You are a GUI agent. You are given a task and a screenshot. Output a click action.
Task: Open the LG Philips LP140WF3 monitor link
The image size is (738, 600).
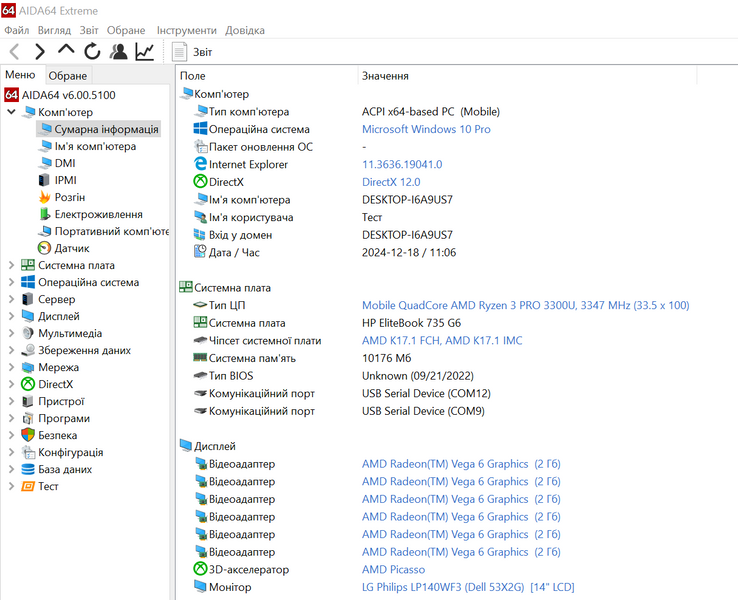[x=468, y=587]
